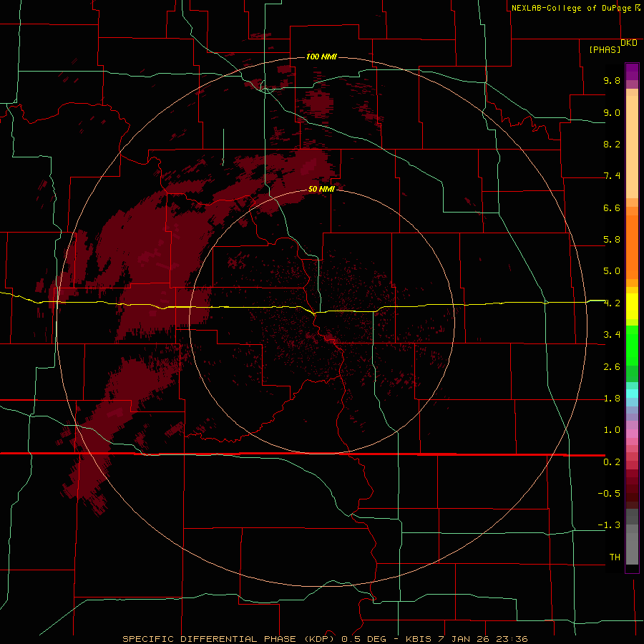This screenshot has height=644, width=644.
Task: Click the TH label on the color scale
Action: tap(615, 557)
